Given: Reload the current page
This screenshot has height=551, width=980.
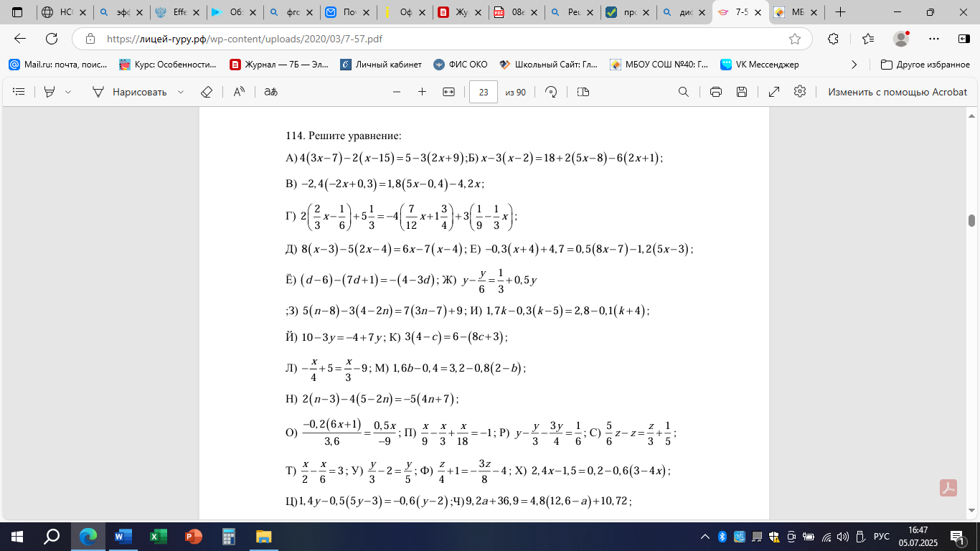Looking at the screenshot, I should tap(52, 39).
